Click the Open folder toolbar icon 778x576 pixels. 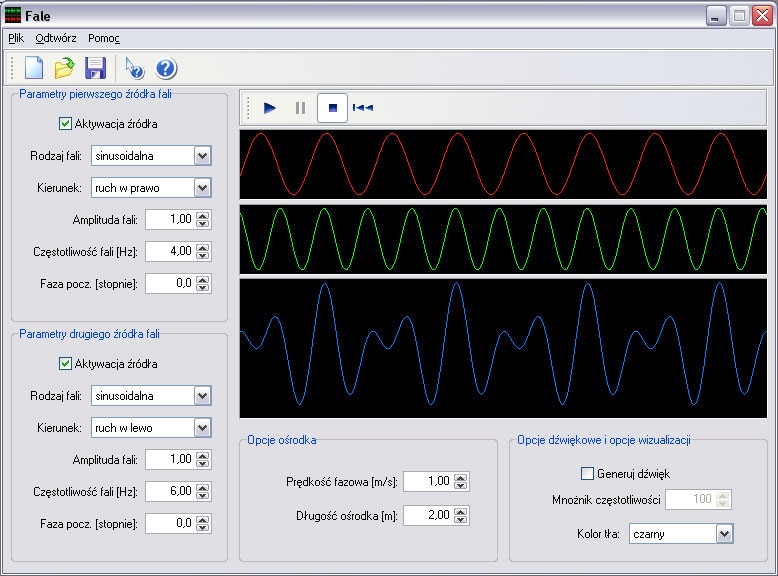pyautogui.click(x=64, y=68)
